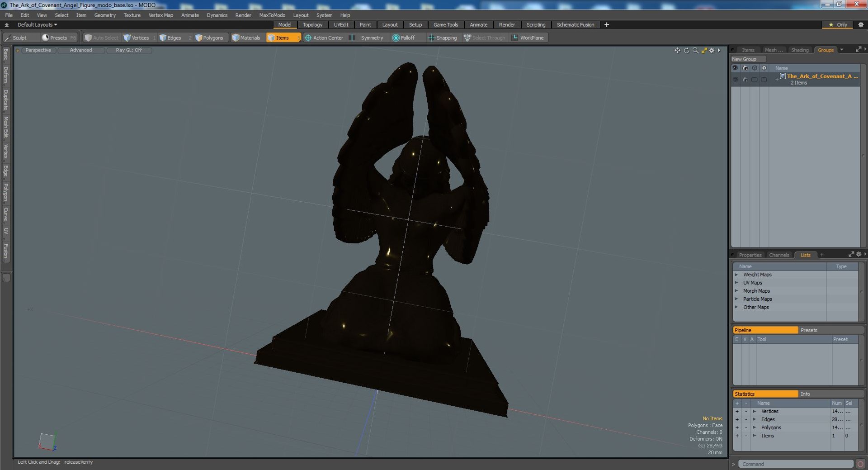The width and height of the screenshot is (868, 470).
Task: Enable Snapping in the toolbar
Action: pyautogui.click(x=443, y=38)
